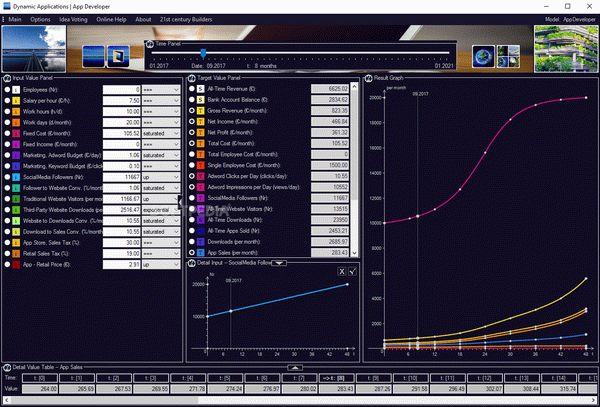Click the t: [5] time column button
Image resolution: width=600 pixels, height=407 pixels.
[x=225, y=378]
